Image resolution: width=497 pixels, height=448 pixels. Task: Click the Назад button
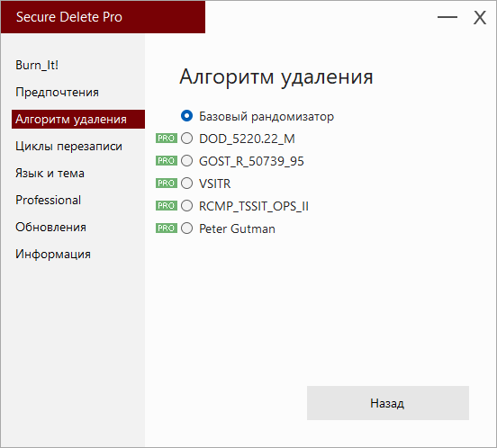pos(388,403)
